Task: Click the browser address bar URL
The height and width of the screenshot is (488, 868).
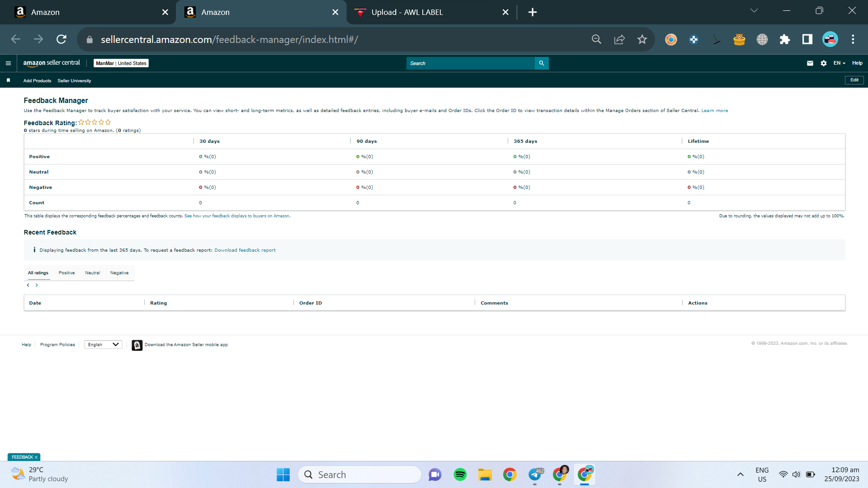Action: pyautogui.click(x=229, y=40)
